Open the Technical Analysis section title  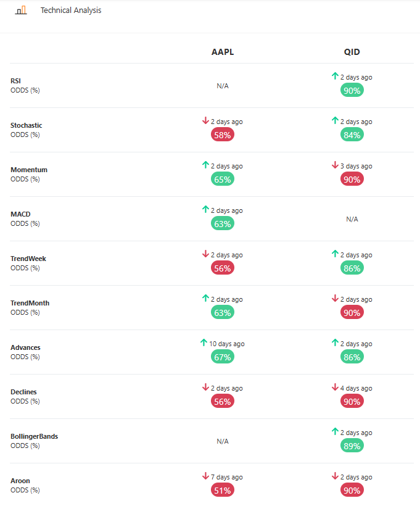point(71,10)
